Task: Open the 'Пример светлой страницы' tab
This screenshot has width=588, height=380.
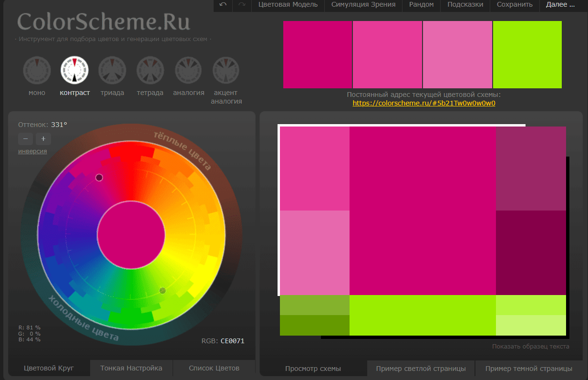Action: pyautogui.click(x=421, y=369)
